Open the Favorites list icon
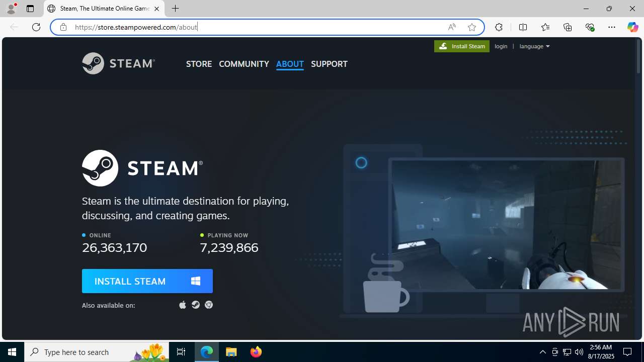This screenshot has width=644, height=362. (x=545, y=27)
